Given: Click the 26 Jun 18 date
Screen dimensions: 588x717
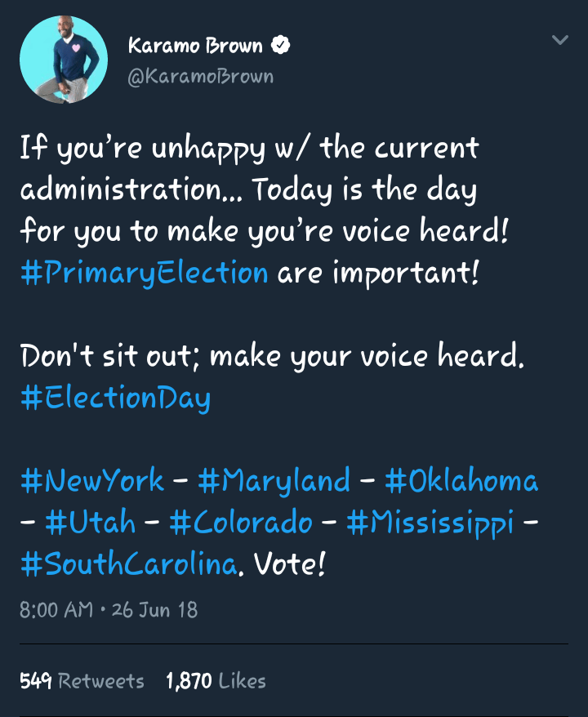Looking at the screenshot, I should [155, 609].
